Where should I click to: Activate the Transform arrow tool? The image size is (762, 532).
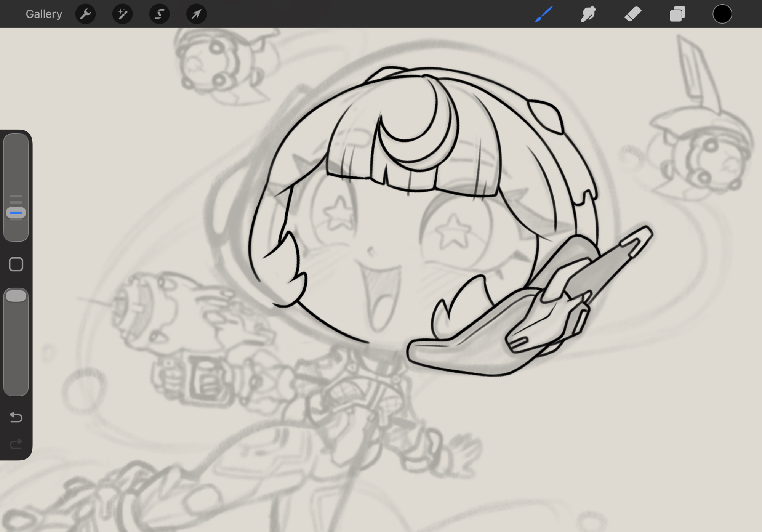coord(196,14)
